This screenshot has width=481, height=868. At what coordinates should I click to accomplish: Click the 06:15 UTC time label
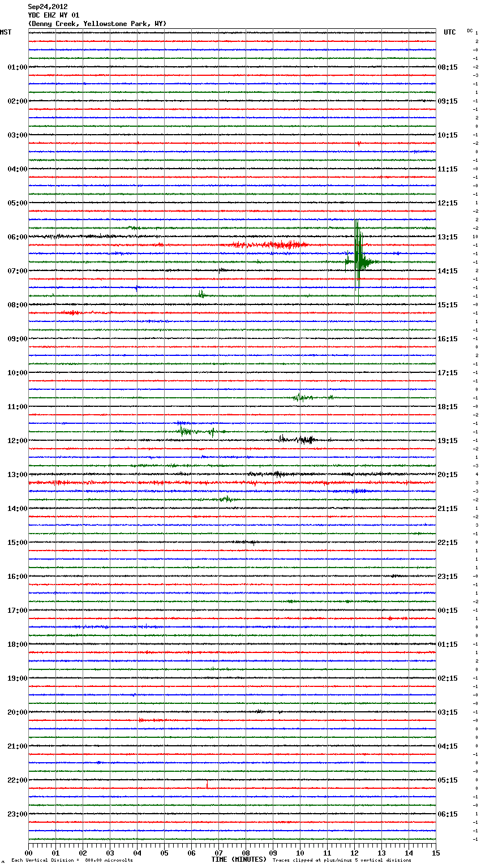[x=448, y=814]
